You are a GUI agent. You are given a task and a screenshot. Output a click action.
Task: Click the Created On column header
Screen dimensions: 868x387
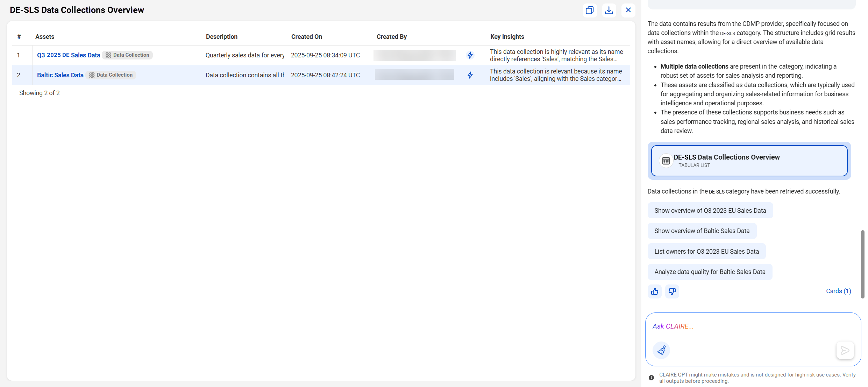[307, 37]
